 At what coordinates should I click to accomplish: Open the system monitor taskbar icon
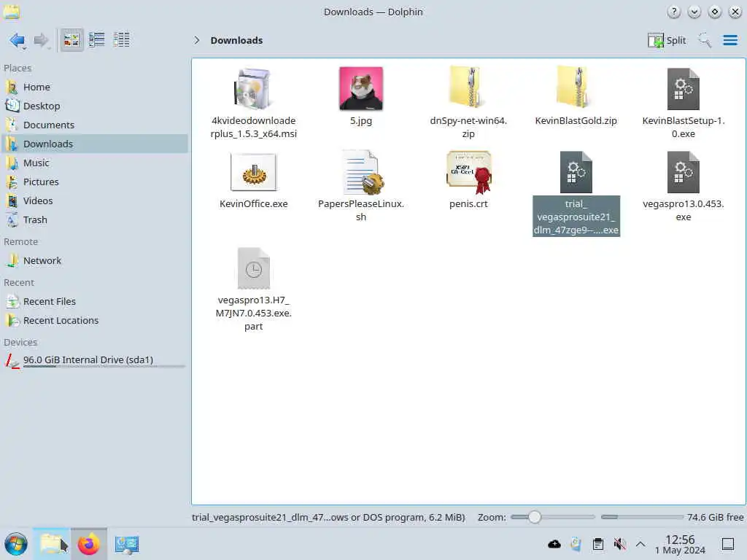point(126,544)
